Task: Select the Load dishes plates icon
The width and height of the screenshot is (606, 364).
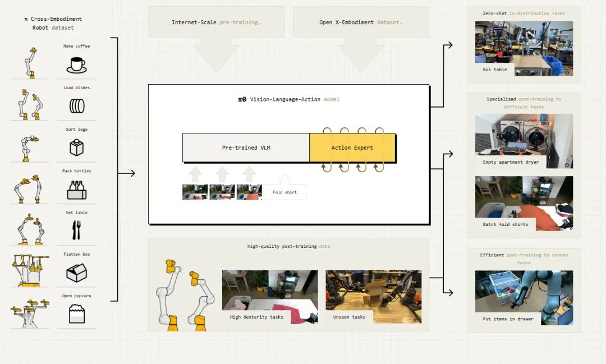Action: [77, 106]
